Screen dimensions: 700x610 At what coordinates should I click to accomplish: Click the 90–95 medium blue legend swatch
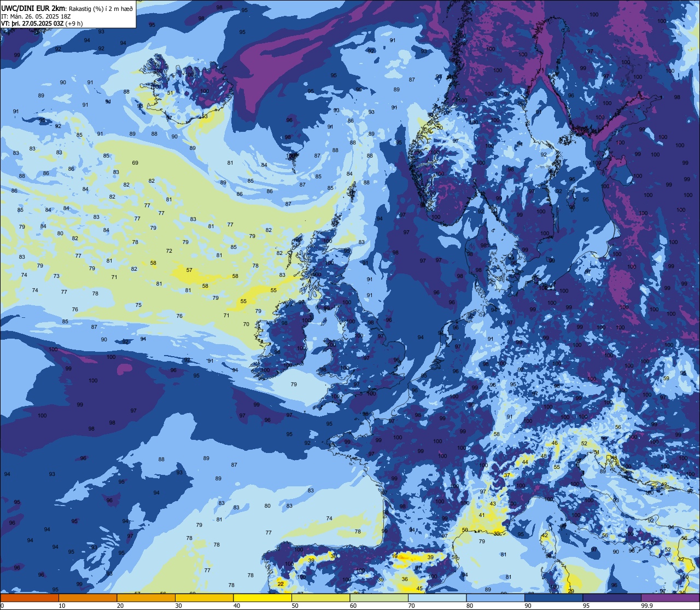(553, 597)
